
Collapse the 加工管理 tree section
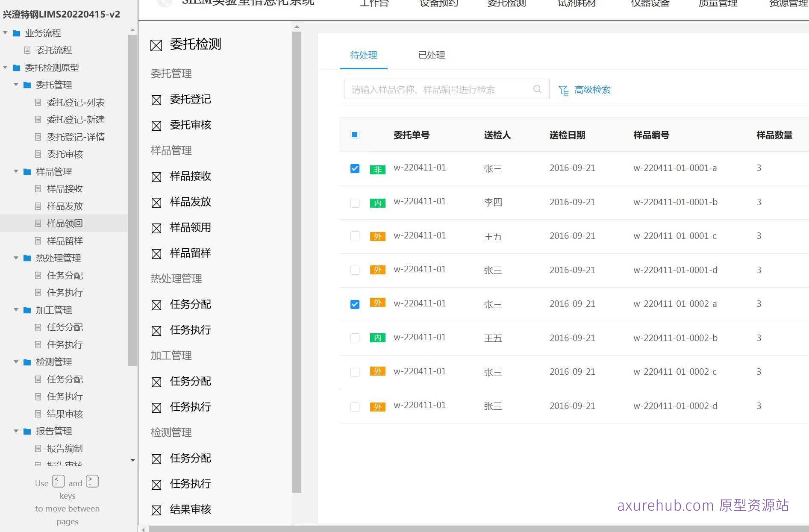tap(16, 310)
